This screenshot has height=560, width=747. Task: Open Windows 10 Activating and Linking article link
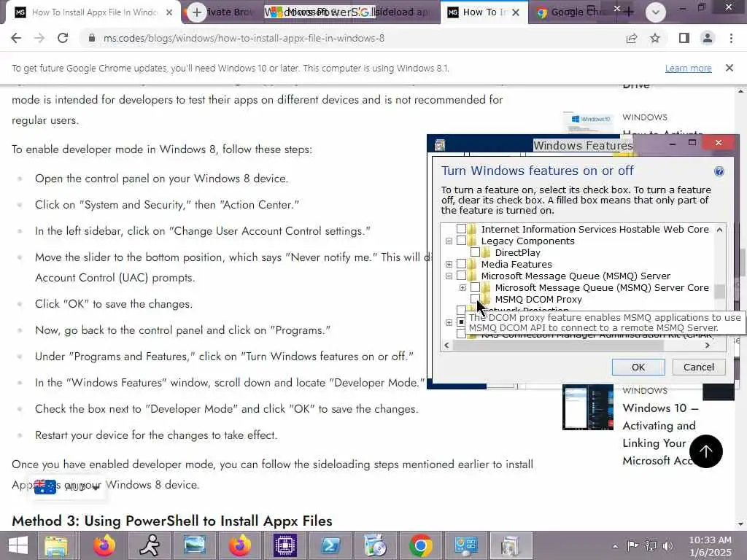[x=659, y=434]
